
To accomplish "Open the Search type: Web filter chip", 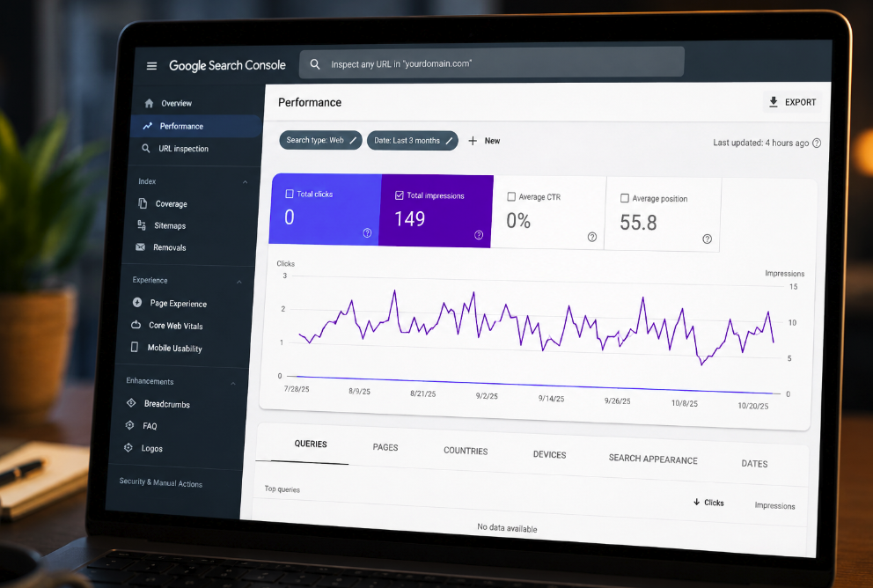I will coord(320,140).
